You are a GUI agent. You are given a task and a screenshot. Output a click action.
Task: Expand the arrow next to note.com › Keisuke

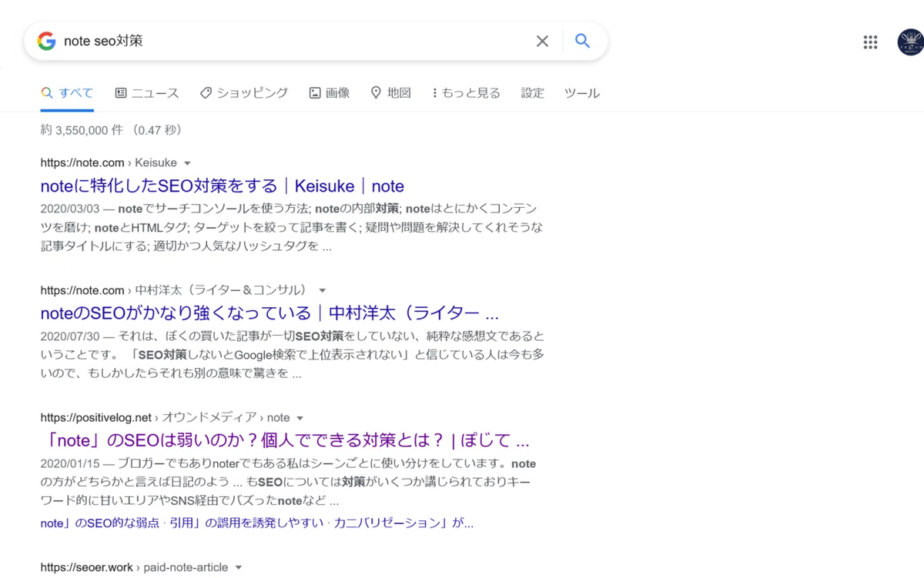187,163
